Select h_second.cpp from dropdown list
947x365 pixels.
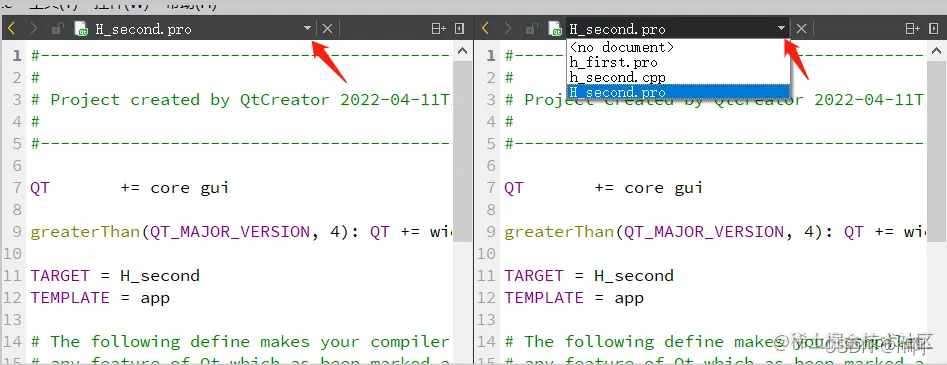point(678,77)
